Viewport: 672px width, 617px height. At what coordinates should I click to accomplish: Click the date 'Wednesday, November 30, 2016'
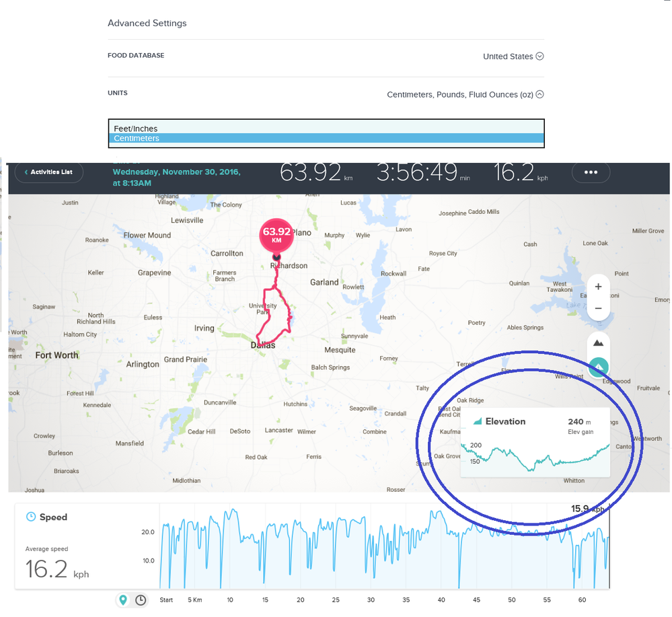(x=176, y=172)
